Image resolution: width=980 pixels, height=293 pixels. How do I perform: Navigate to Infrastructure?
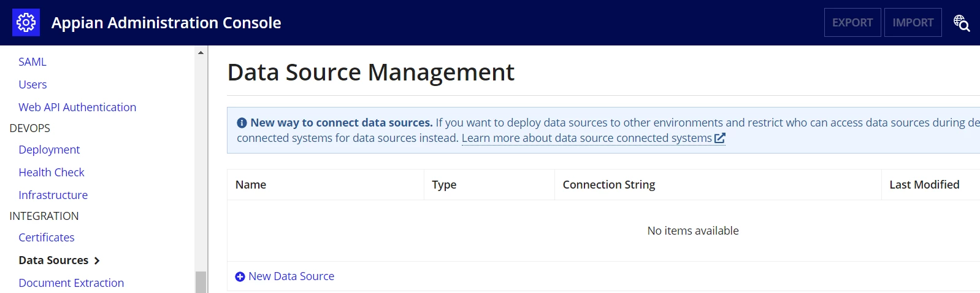53,195
